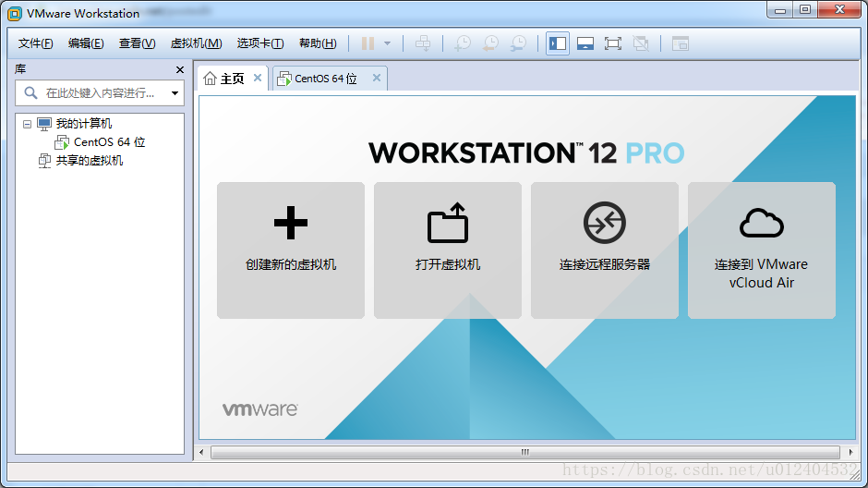Image resolution: width=868 pixels, height=488 pixels.
Task: Click the plus icon for new virtual machine
Action: (291, 223)
